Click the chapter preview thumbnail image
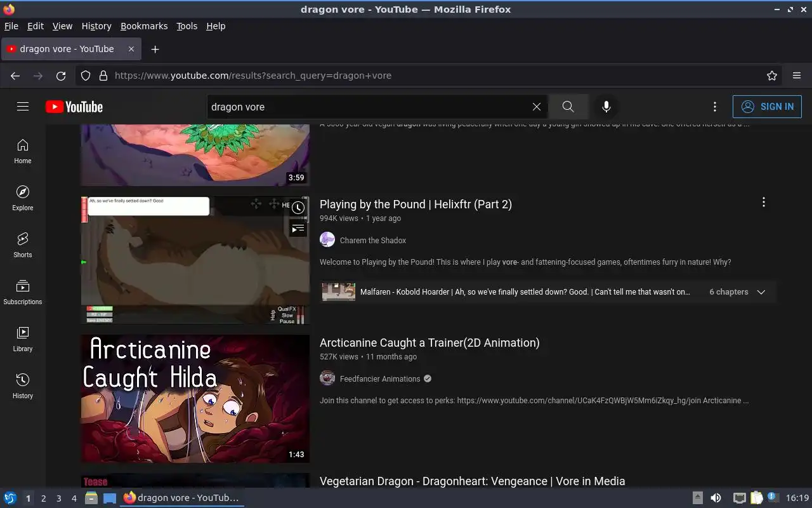The image size is (812, 508). tap(339, 292)
